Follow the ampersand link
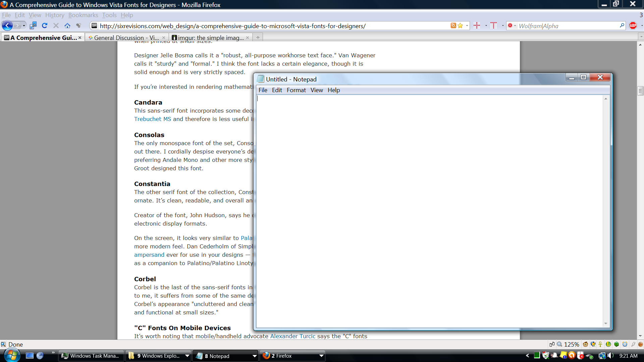 pyautogui.click(x=149, y=255)
